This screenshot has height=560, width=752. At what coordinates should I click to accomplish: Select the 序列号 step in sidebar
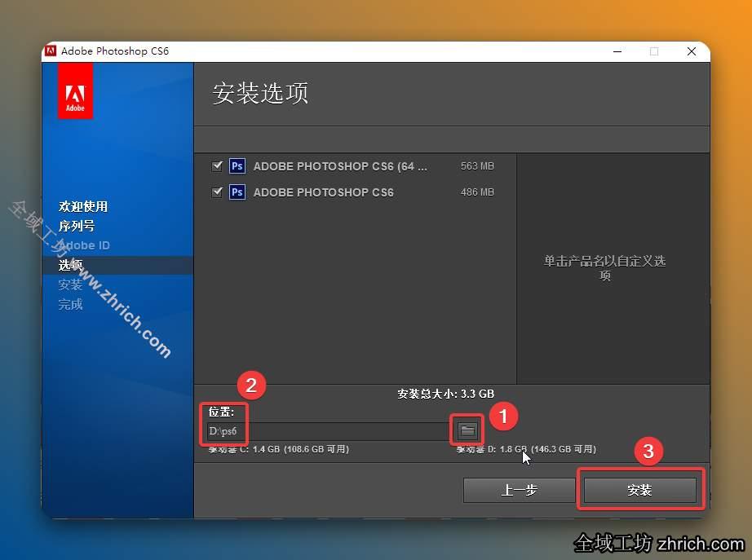coord(77,226)
